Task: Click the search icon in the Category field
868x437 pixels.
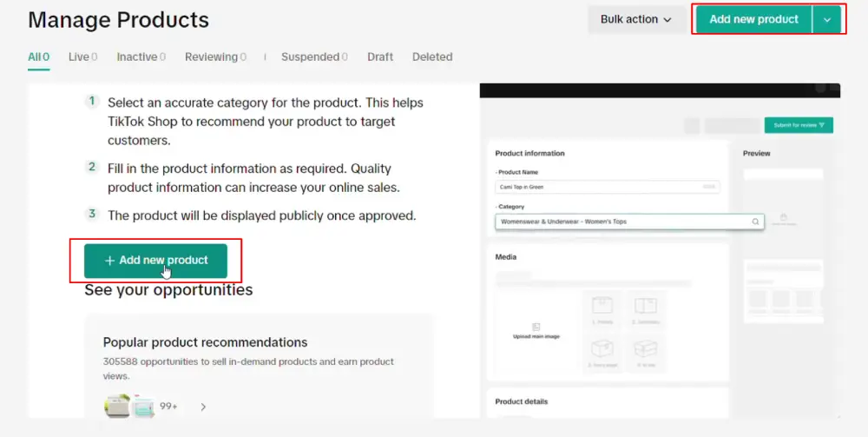Action: coord(756,222)
